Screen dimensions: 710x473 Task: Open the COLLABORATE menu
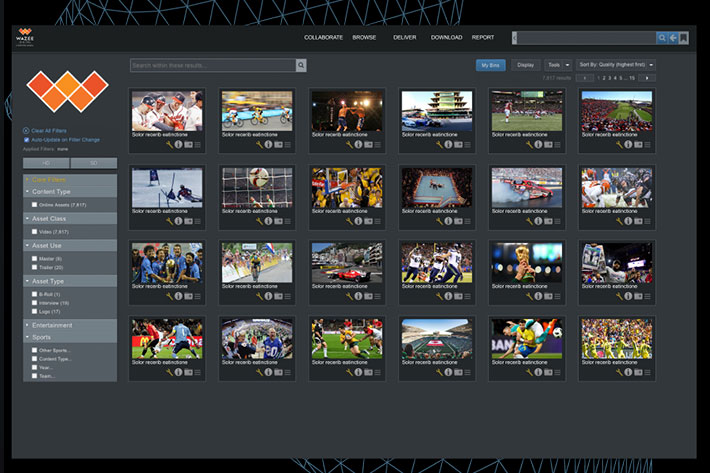(x=323, y=38)
